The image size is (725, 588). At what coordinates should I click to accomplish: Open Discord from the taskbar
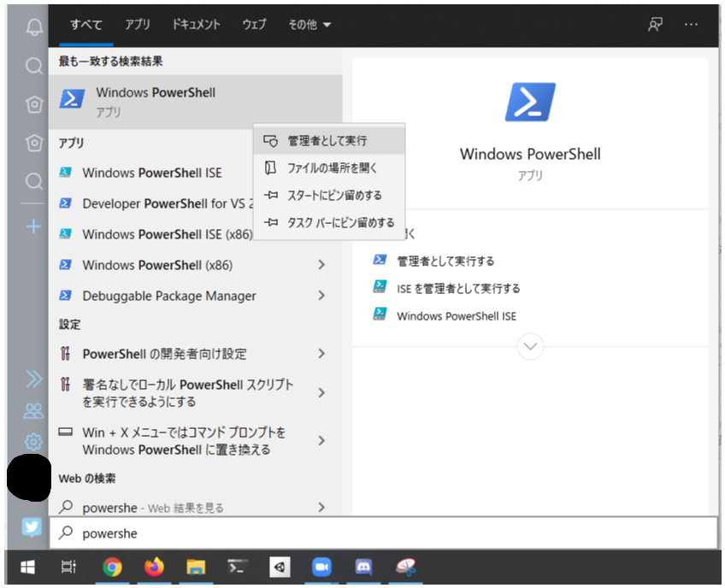[x=363, y=567]
